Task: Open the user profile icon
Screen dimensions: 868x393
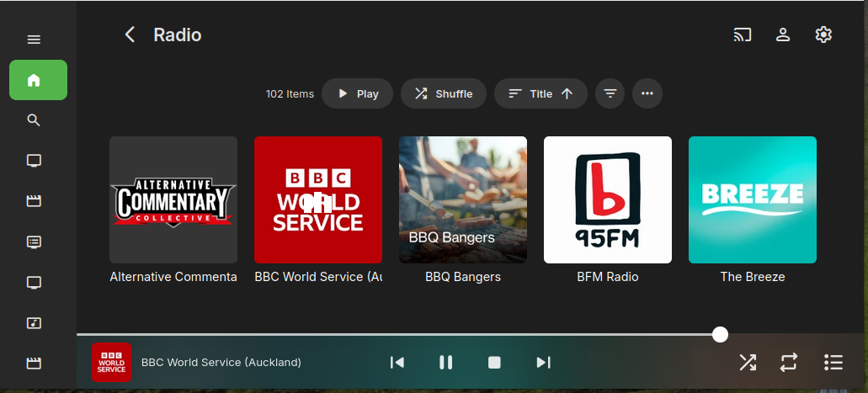Action: click(783, 35)
